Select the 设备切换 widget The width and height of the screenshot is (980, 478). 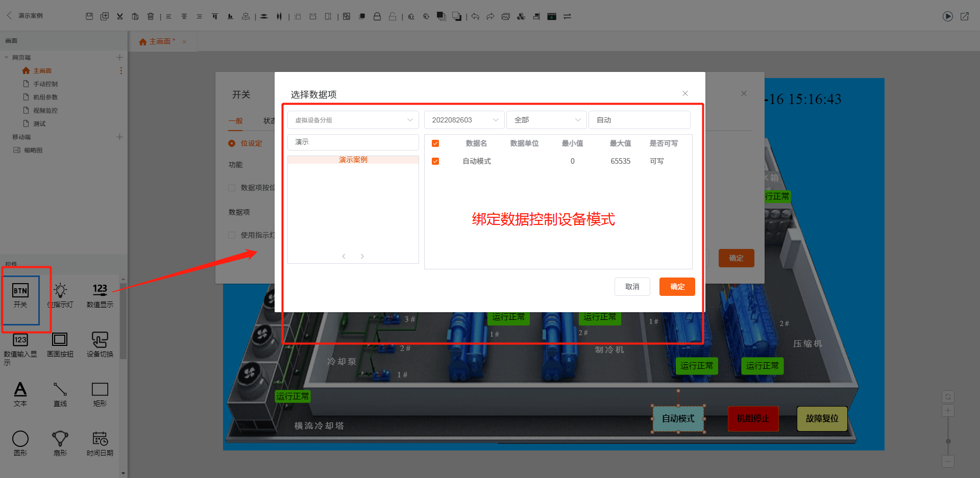[100, 345]
